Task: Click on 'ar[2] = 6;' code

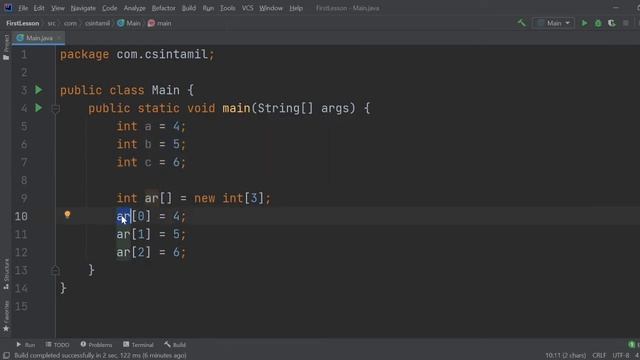Action: coord(151,252)
